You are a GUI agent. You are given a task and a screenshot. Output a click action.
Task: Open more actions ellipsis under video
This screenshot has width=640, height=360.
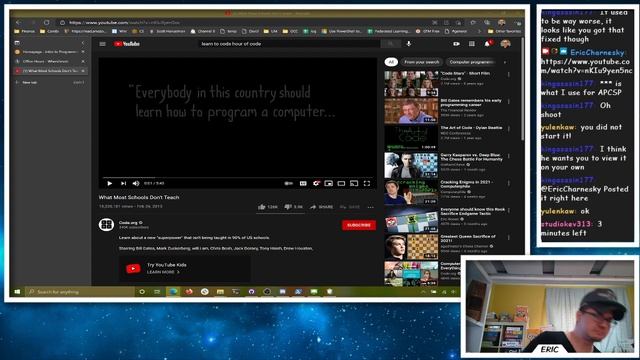[x=370, y=207]
